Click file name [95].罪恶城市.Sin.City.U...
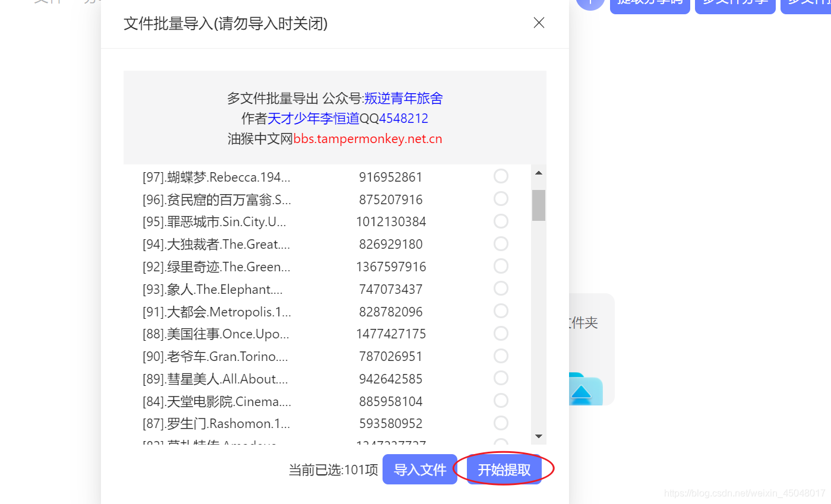831x504 pixels. click(x=214, y=222)
